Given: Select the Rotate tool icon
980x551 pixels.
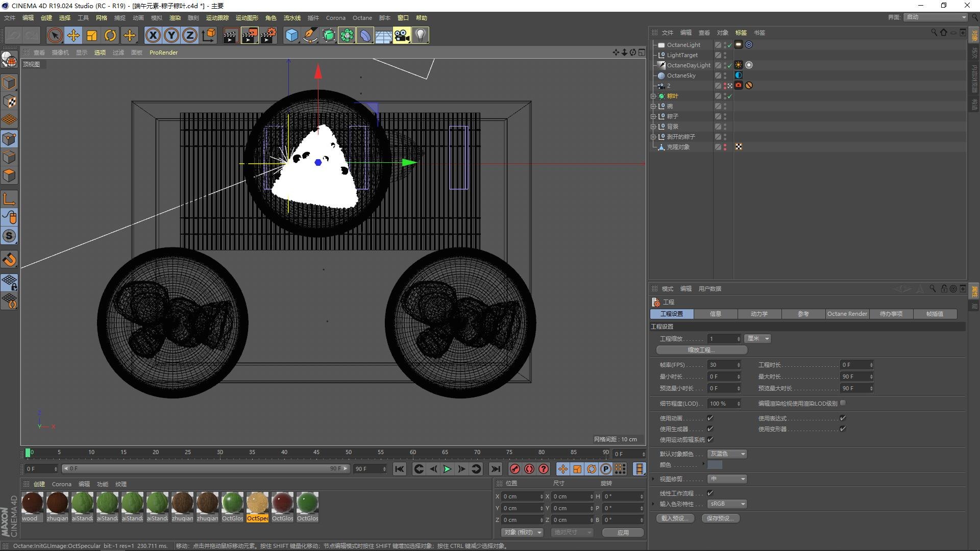Looking at the screenshot, I should point(110,35).
